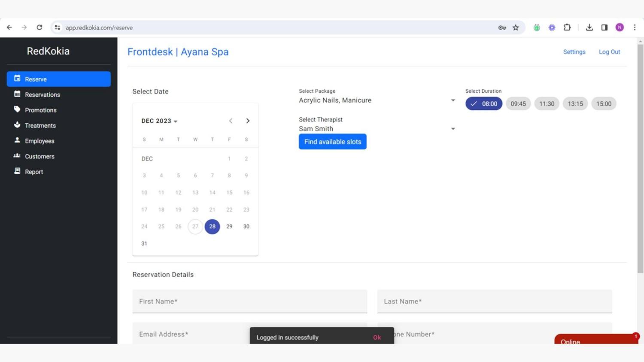
Task: Open the Settings link
Action: (574, 52)
